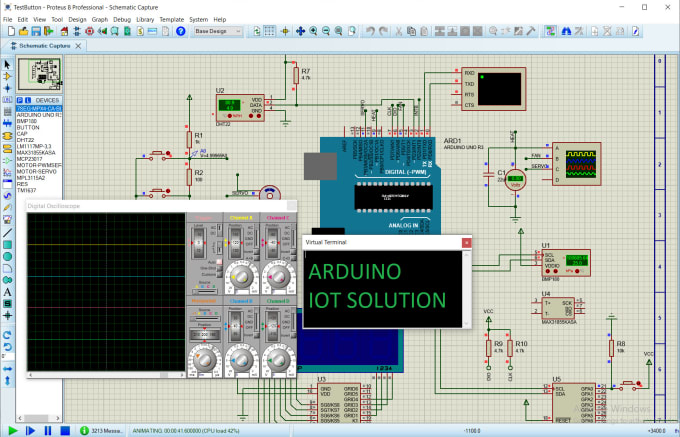This screenshot has height=437, width=680.
Task: Select the 2D box graphics tool
Action: click(7, 245)
